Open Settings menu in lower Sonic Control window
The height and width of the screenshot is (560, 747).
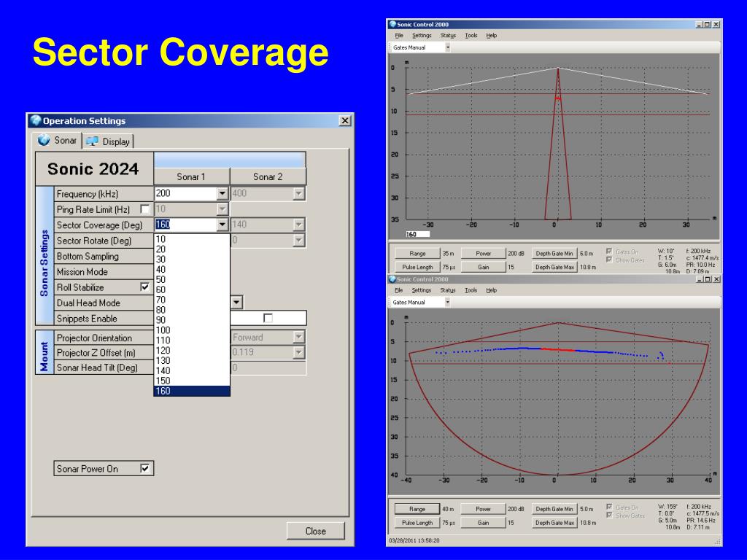click(x=421, y=290)
